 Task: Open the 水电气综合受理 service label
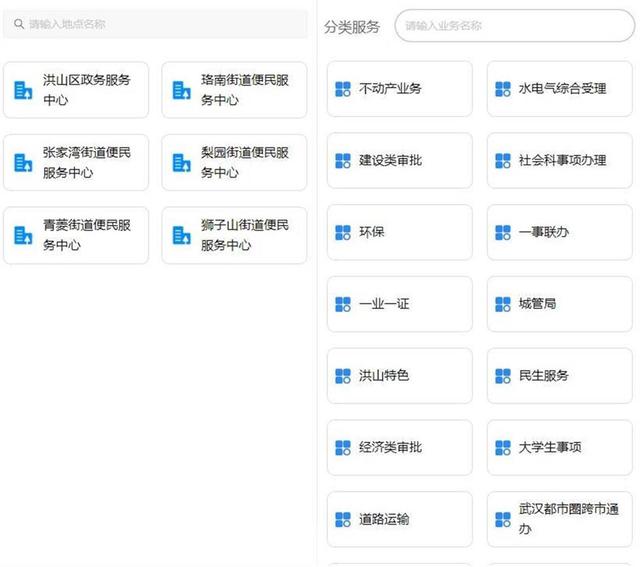tap(562, 89)
